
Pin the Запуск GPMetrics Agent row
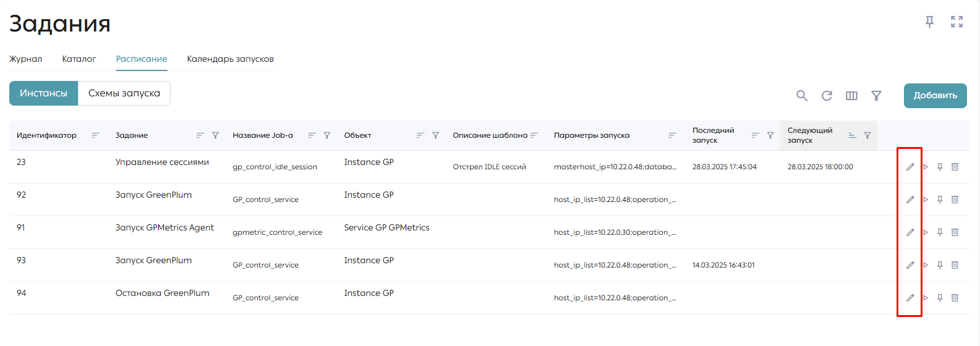[940, 232]
